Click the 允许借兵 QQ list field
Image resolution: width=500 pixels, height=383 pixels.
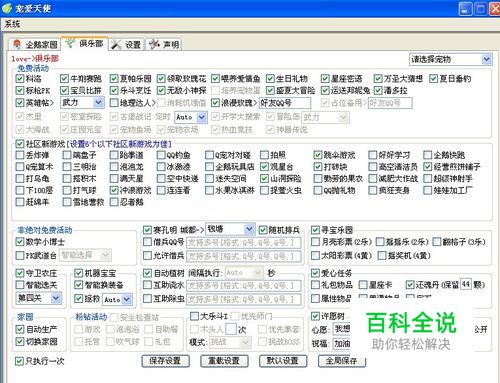coord(244,256)
